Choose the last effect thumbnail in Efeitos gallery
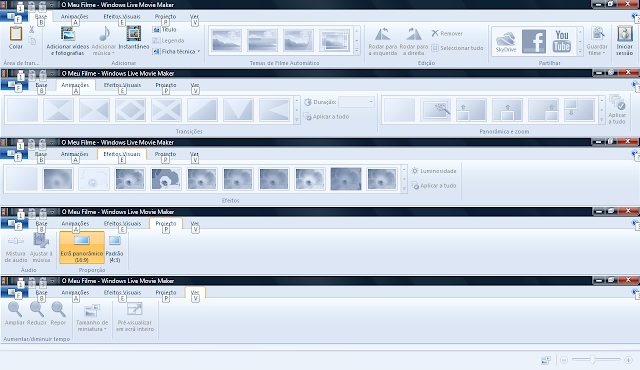 (x=382, y=179)
